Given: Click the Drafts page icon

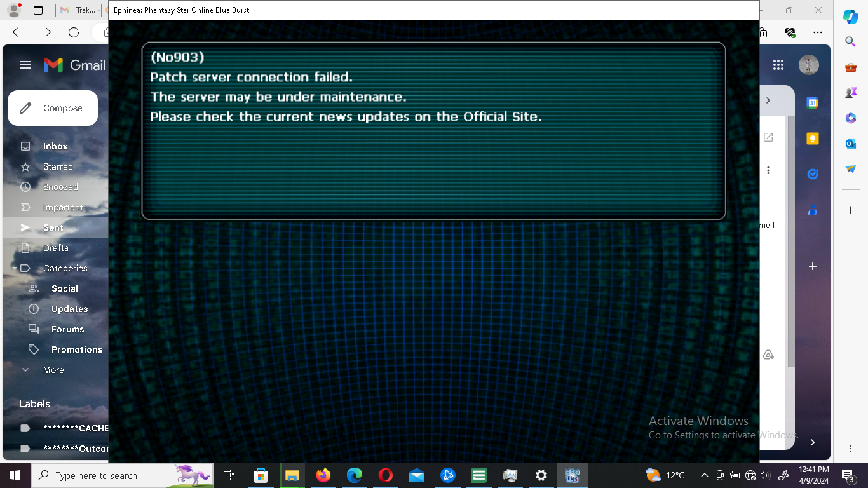Looking at the screenshot, I should click(25, 248).
